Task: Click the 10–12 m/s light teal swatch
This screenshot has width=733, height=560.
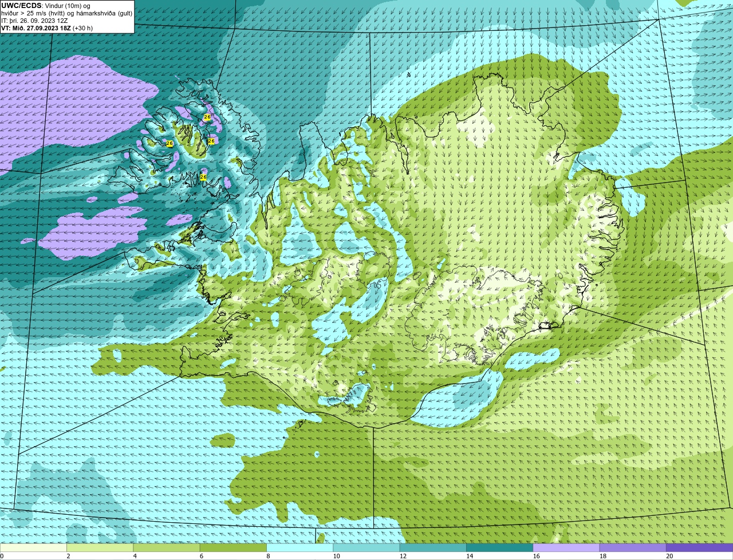Action: click(x=366, y=548)
